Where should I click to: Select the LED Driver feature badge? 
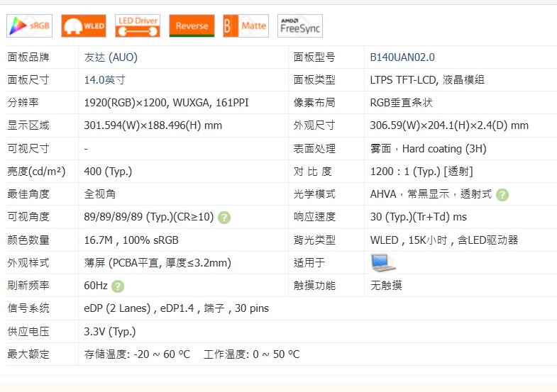pos(137,26)
